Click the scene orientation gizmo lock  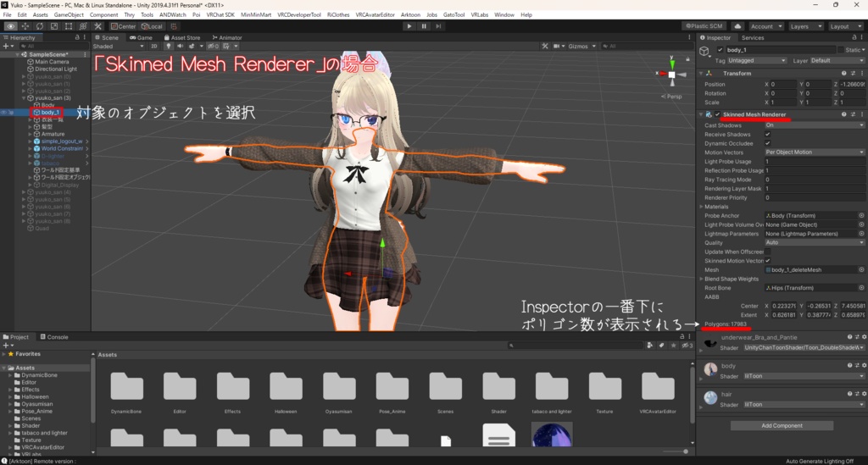tap(687, 58)
